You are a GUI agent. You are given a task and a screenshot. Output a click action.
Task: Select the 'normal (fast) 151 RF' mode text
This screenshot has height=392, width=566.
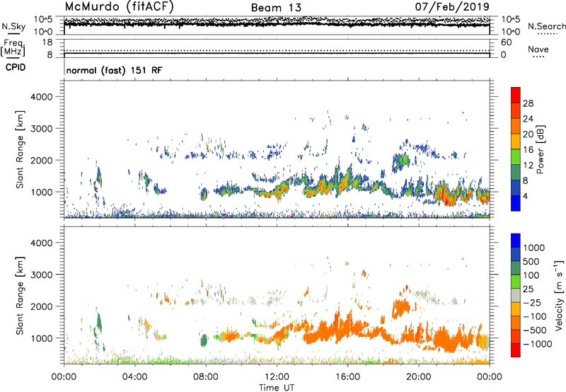[x=114, y=70]
